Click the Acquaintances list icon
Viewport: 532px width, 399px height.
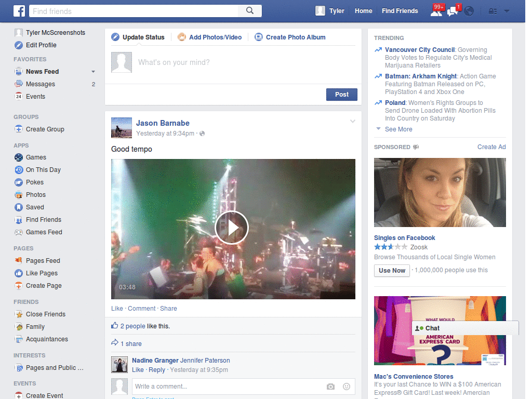tap(19, 339)
